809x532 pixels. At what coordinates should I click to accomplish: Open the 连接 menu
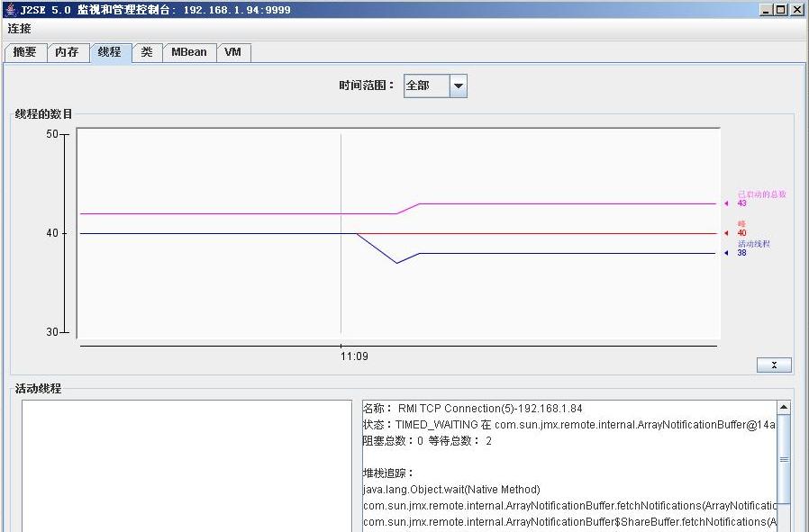tap(19, 29)
